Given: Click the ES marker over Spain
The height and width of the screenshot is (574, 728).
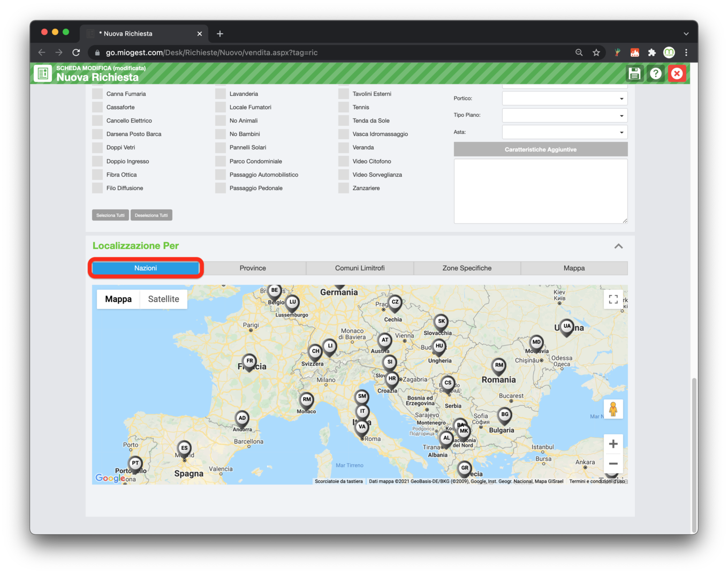Looking at the screenshot, I should [184, 449].
